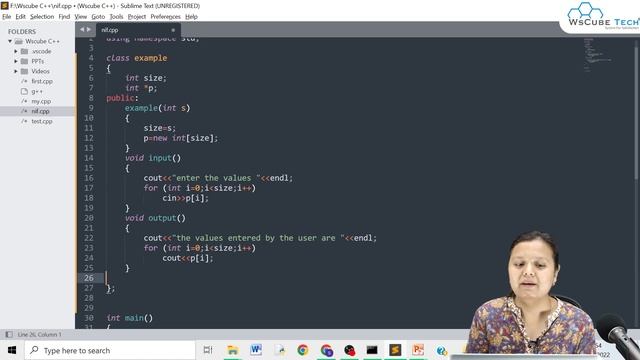This screenshot has width=640, height=360.
Task: Expand the .vscode folder arrow
Action: [16, 51]
